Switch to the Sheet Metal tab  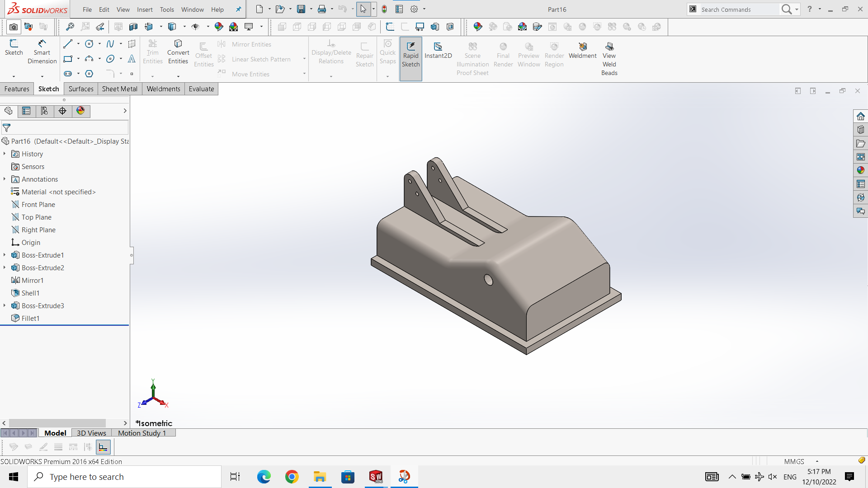point(120,89)
